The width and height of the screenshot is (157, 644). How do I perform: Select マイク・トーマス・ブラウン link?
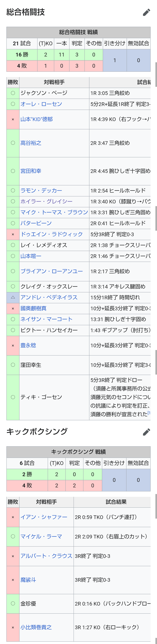coord(54,212)
